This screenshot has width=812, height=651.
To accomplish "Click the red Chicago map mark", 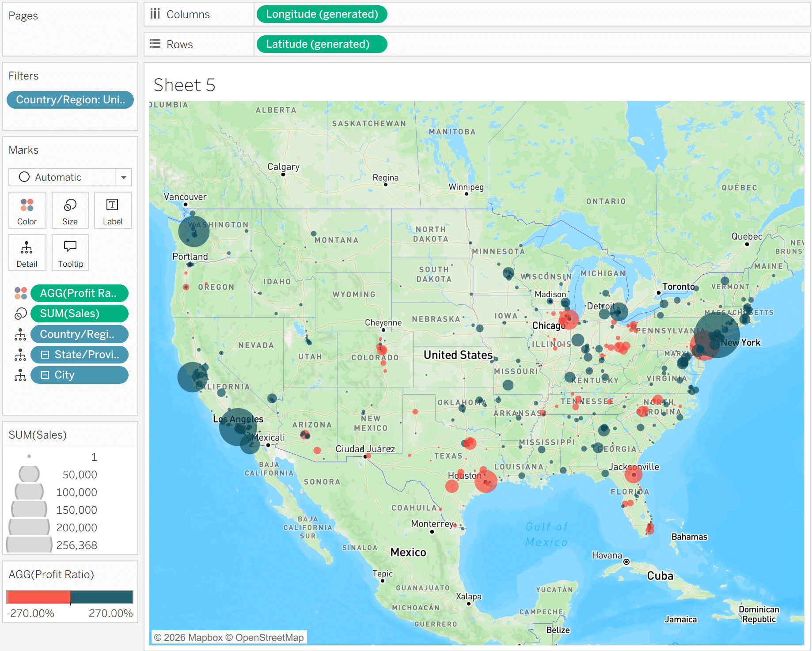I will (569, 319).
